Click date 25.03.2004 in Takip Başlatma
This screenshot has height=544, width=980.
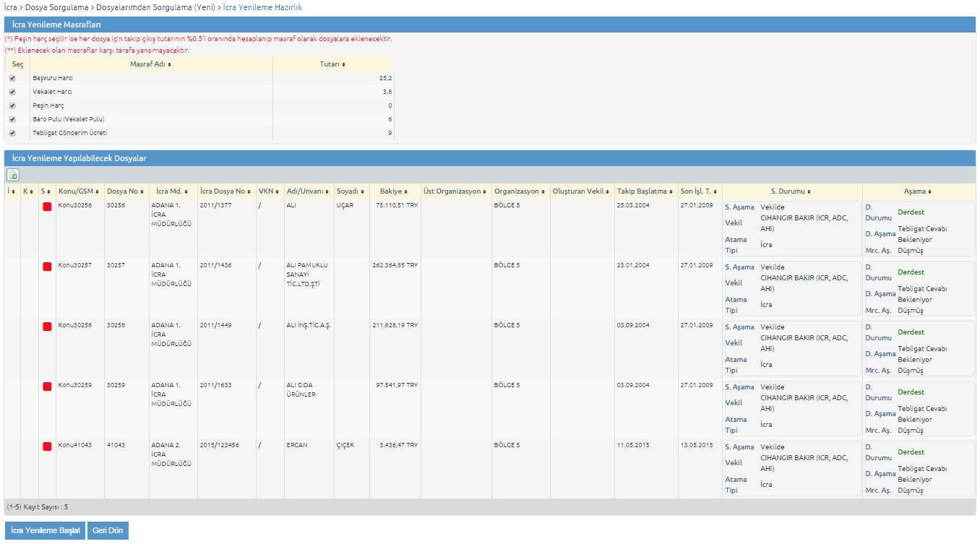point(633,205)
